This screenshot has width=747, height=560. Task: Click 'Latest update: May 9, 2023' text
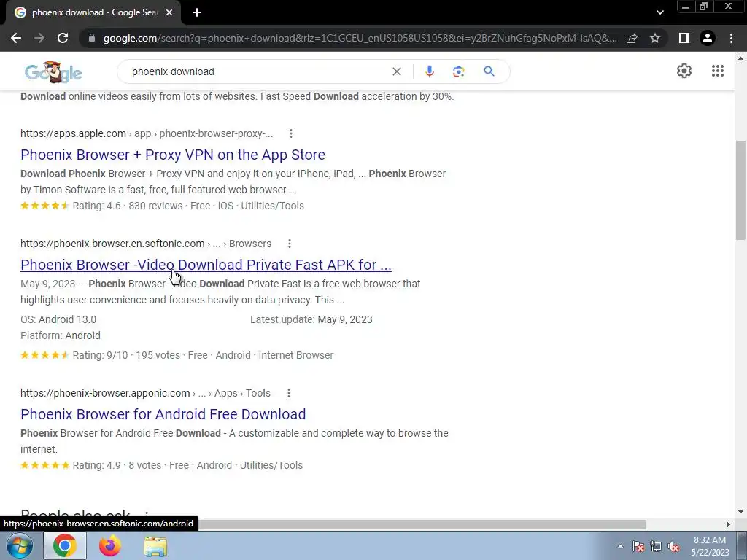pyautogui.click(x=311, y=319)
